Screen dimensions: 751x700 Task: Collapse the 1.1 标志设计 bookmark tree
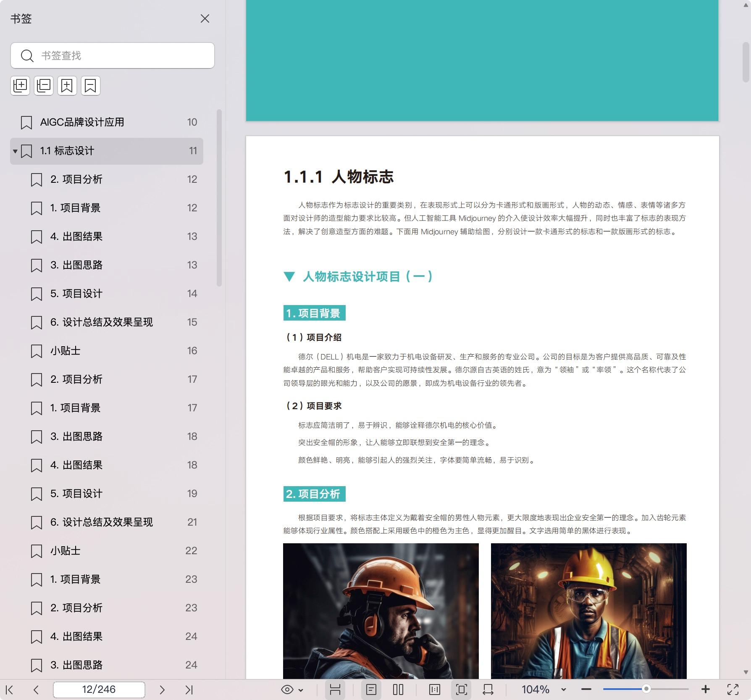pos(15,151)
